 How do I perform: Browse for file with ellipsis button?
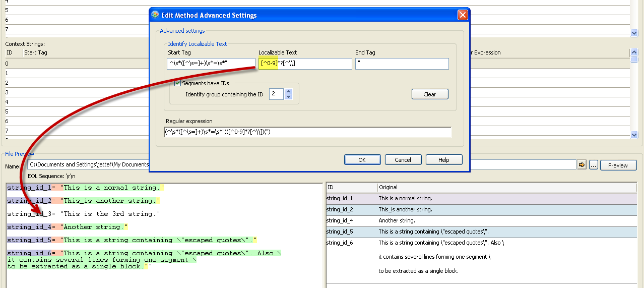tap(594, 165)
